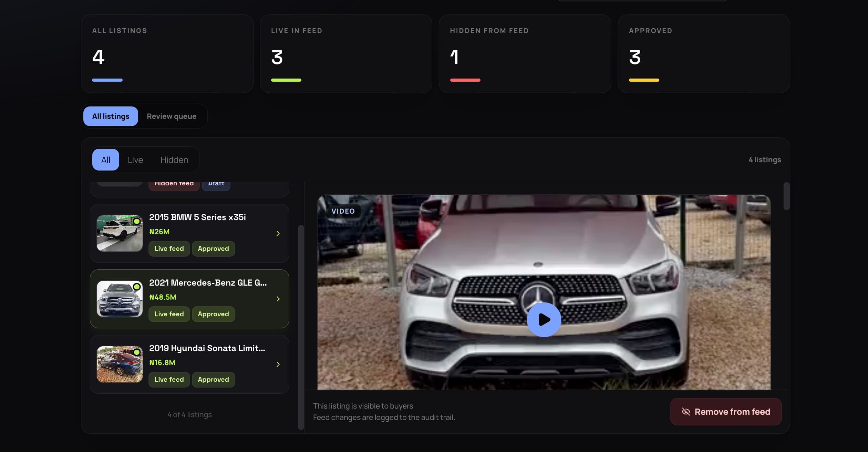Click the Live in Feed stat card

346,53
